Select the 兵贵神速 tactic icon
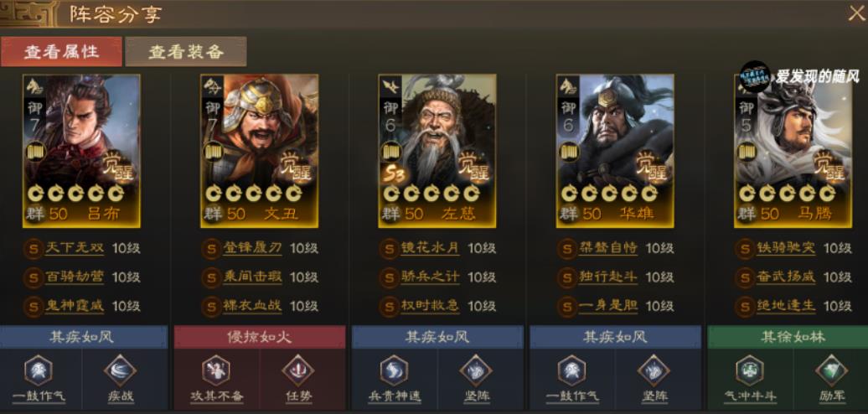The width and height of the screenshot is (868, 414). point(394,370)
